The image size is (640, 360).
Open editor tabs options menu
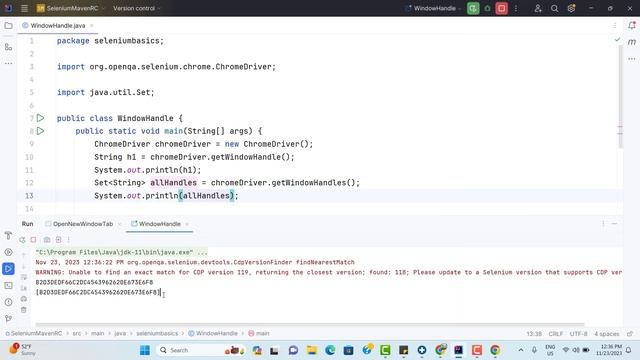pyautogui.click(x=615, y=25)
